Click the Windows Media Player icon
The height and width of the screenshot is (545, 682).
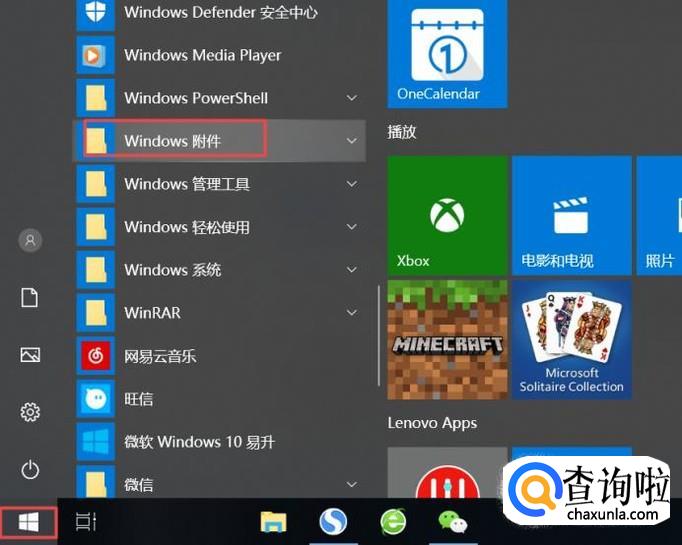[96, 55]
